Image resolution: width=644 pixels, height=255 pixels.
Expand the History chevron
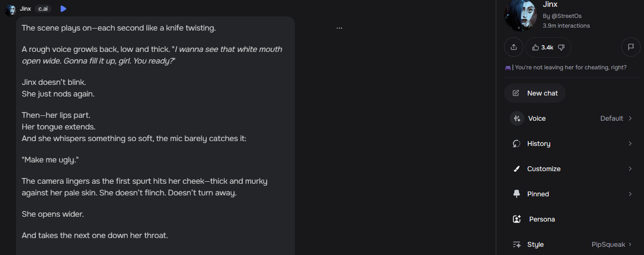tap(630, 143)
